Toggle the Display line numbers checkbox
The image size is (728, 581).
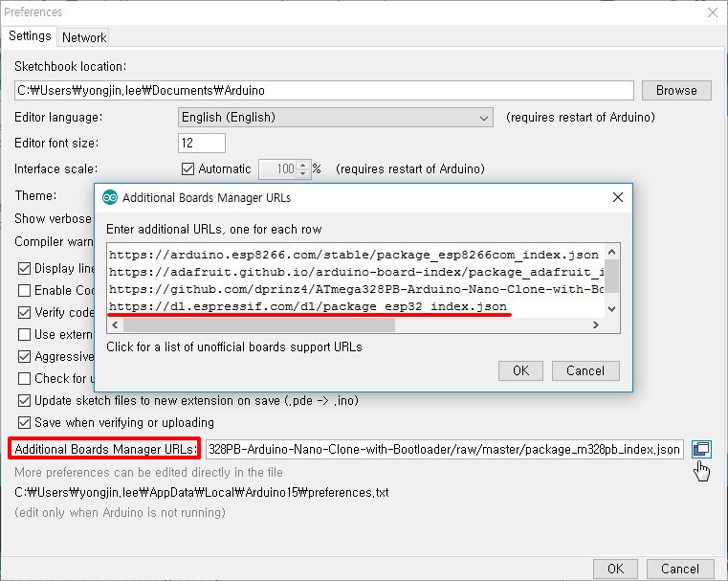[24, 268]
